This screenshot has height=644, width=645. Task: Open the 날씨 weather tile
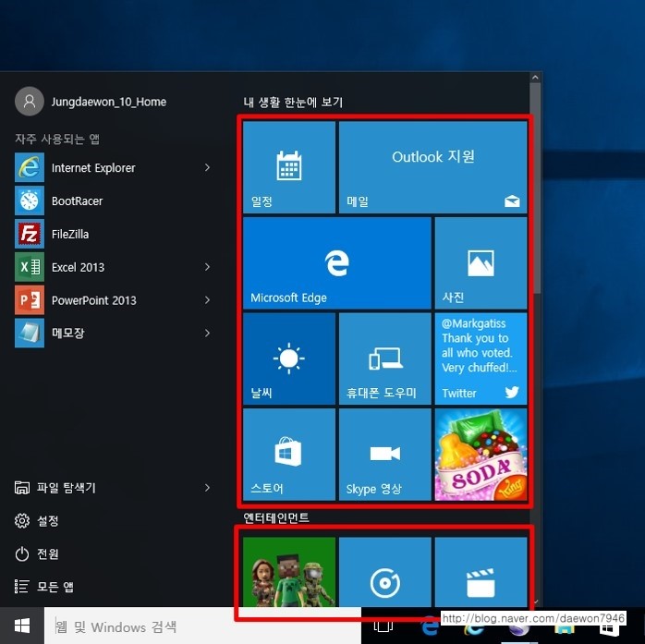pos(288,358)
